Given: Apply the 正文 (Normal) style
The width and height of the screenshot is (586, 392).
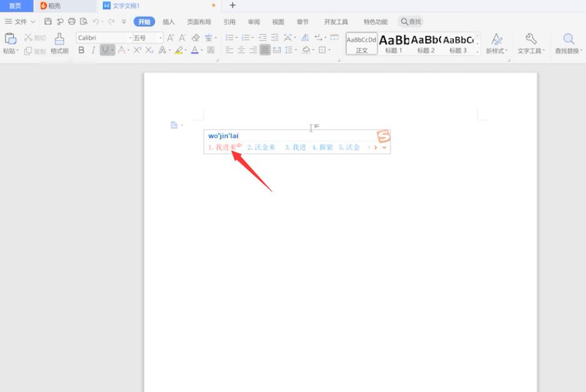Looking at the screenshot, I should coord(361,44).
